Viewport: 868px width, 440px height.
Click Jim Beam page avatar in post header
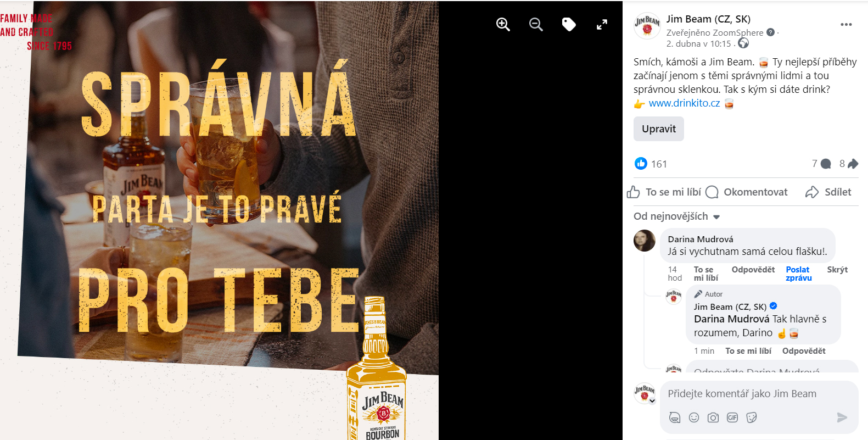pos(647,25)
